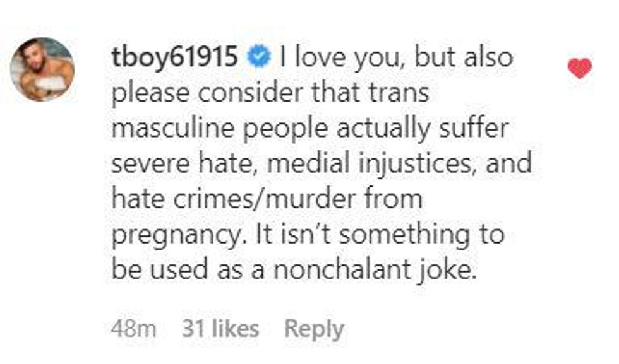Image resolution: width=619 pixels, height=364 pixels.
Task: Open the commenter's profile picture
Action: coord(43,69)
